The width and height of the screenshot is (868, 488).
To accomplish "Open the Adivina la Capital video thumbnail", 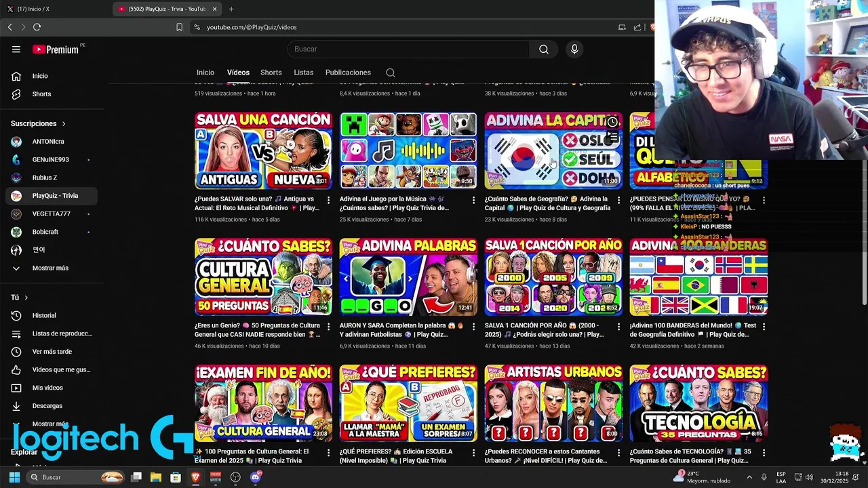I will tap(553, 150).
